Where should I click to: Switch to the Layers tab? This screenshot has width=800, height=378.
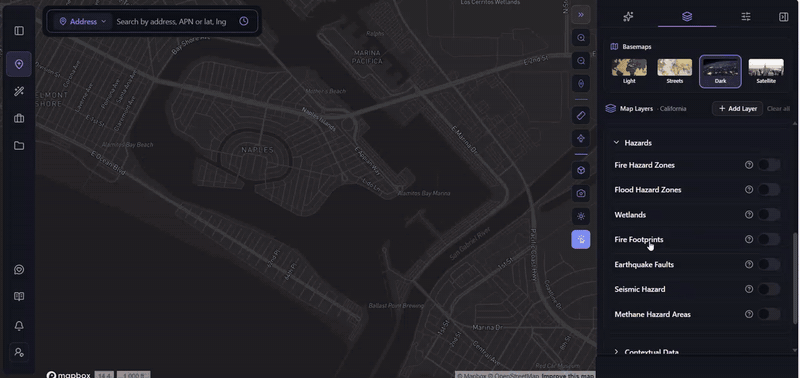coord(687,17)
